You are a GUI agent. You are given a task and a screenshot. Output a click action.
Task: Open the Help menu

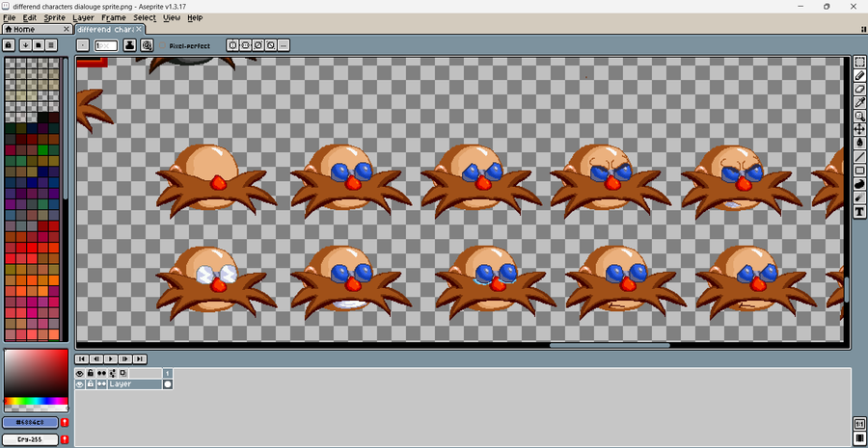[195, 17]
